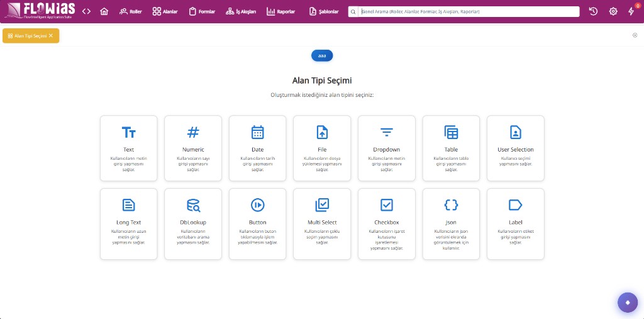Open the settings gear icon

613,11
